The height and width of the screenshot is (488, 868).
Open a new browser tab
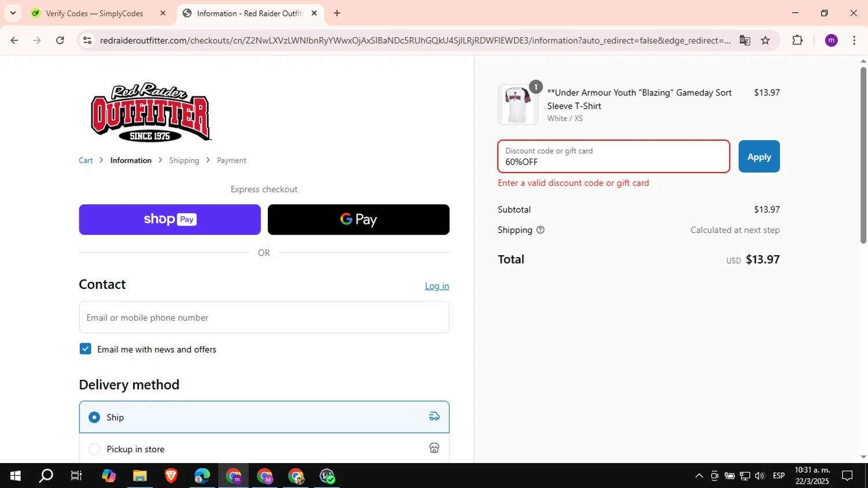[x=337, y=13]
